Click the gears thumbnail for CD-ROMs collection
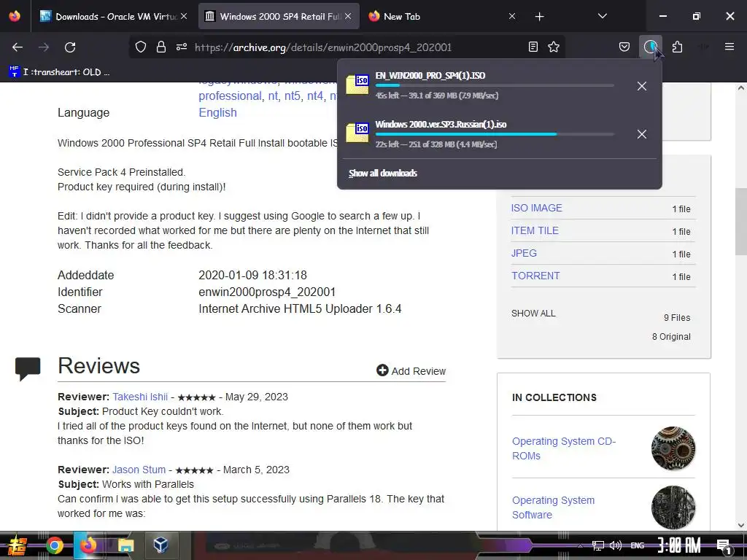 point(673,448)
